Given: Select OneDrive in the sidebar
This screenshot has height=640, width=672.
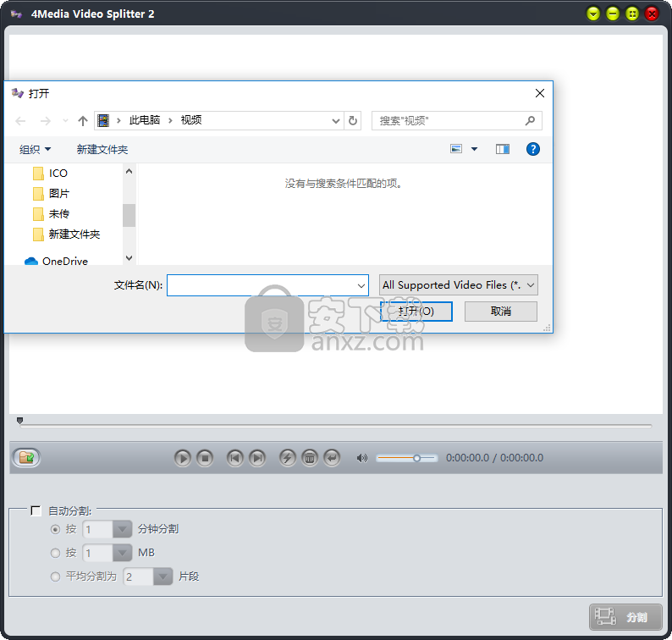Looking at the screenshot, I should click(56, 261).
